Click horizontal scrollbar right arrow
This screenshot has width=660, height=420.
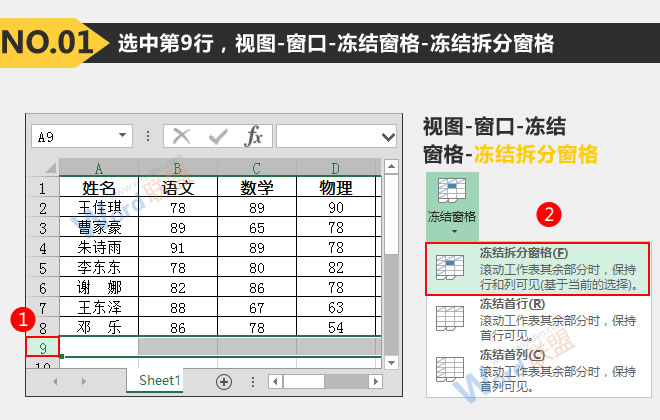click(x=375, y=382)
